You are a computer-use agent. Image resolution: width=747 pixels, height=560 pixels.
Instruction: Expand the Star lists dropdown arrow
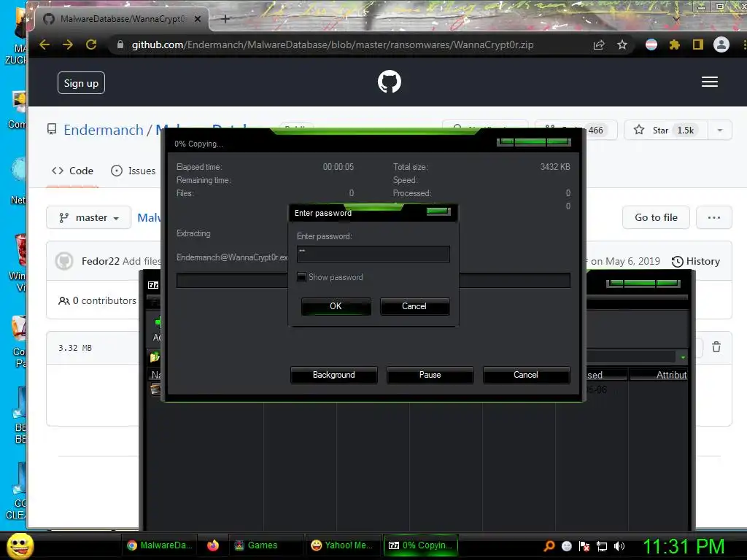coord(720,130)
